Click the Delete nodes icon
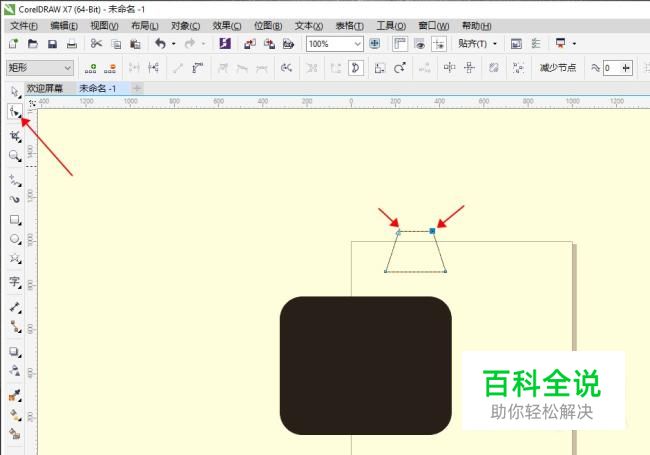Viewport: 650px width, 455px height. coord(110,68)
